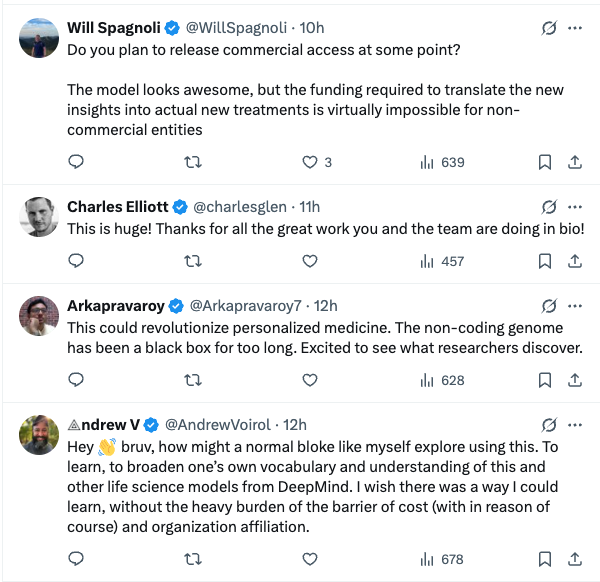Open more menu for Charles Elliott's tweet
Viewport: 600px width, 582px height.
[575, 207]
